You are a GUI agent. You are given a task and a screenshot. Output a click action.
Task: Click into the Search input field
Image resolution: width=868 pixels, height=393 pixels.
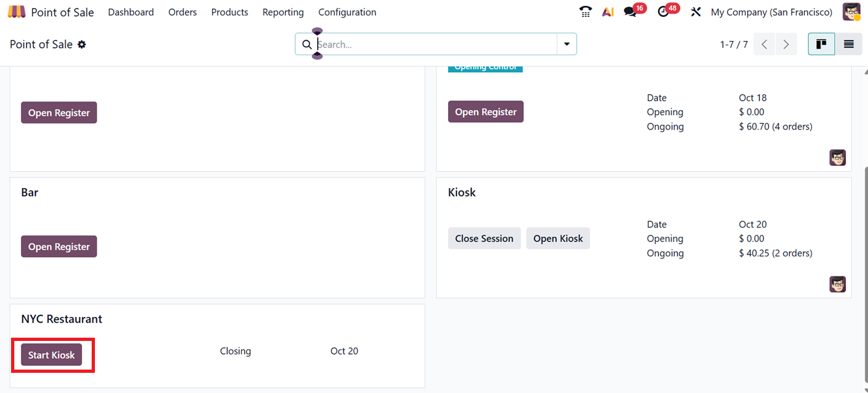pos(436,44)
